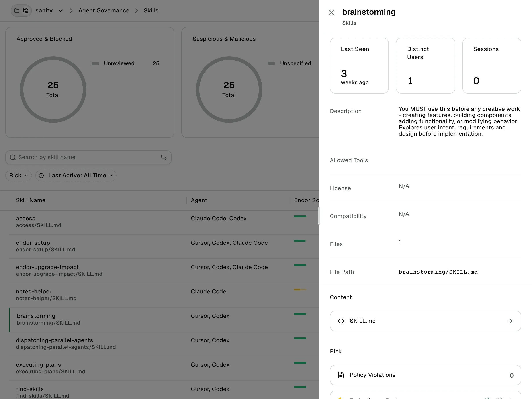Click the panel resize handle at drawer edge
The height and width of the screenshot is (399, 532).
[x=319, y=216]
